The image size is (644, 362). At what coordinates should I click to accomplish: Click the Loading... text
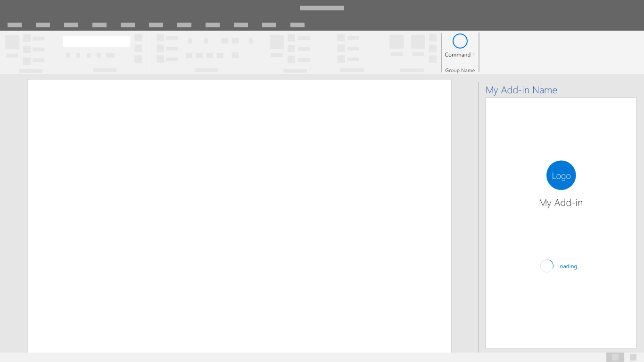pos(569,266)
